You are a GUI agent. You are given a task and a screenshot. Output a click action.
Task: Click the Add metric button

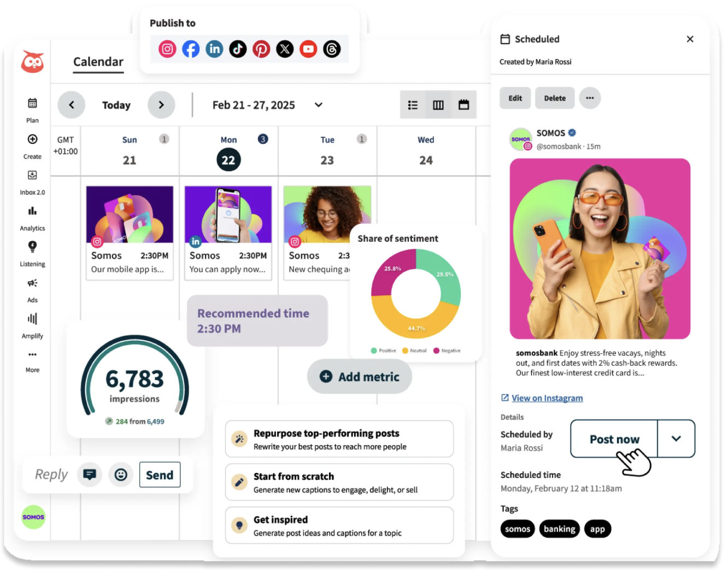(360, 377)
